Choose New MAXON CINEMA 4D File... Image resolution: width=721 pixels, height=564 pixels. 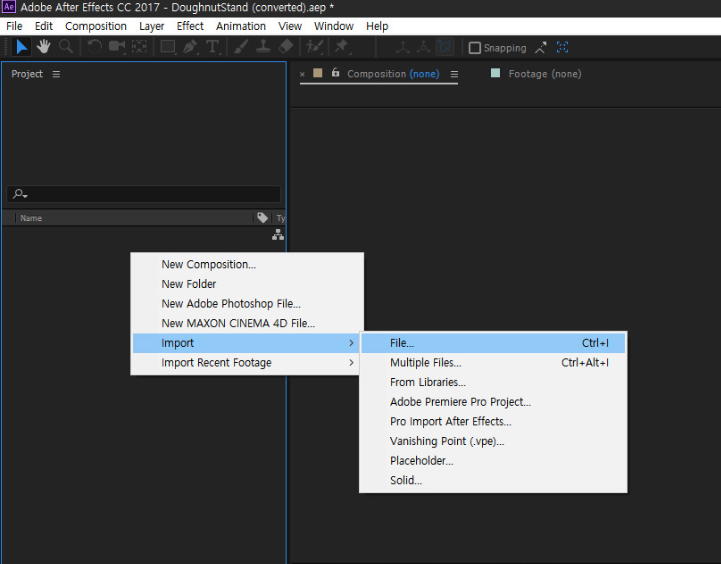pos(247,323)
